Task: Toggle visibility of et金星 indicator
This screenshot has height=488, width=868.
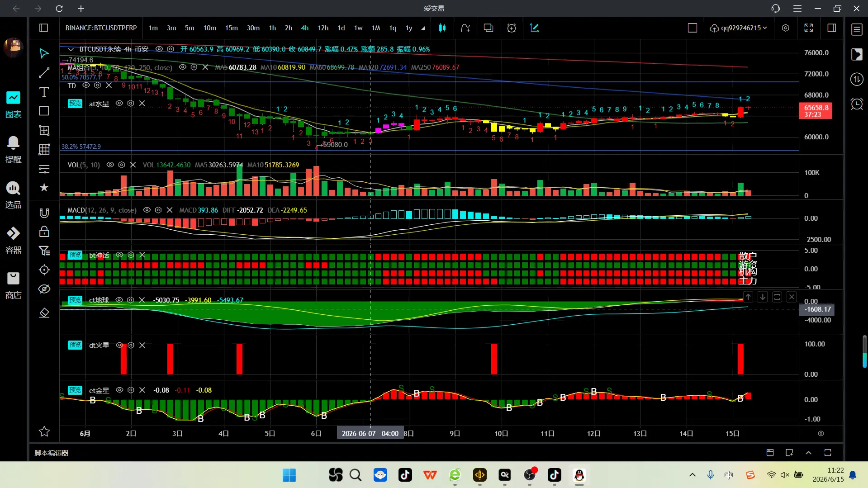Action: [119, 390]
